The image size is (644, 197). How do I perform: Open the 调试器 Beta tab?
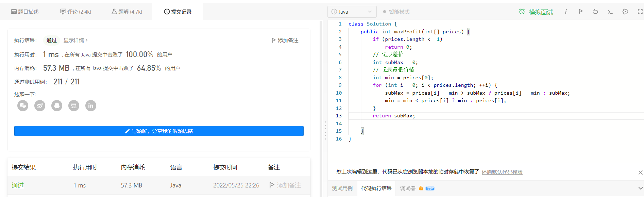click(417, 188)
